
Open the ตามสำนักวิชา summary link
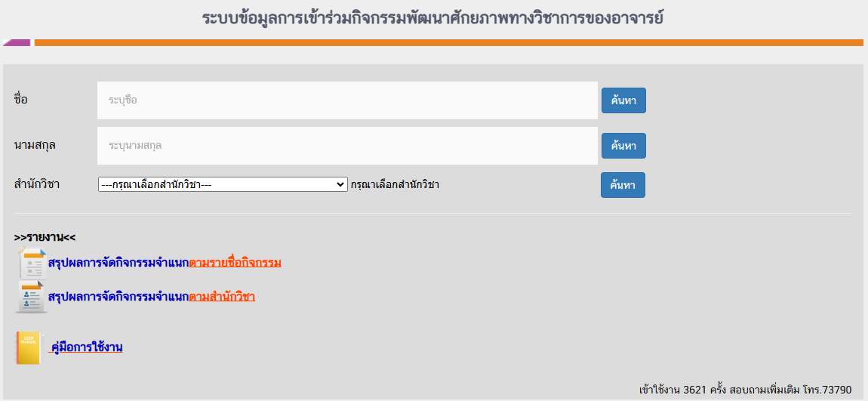pos(222,296)
